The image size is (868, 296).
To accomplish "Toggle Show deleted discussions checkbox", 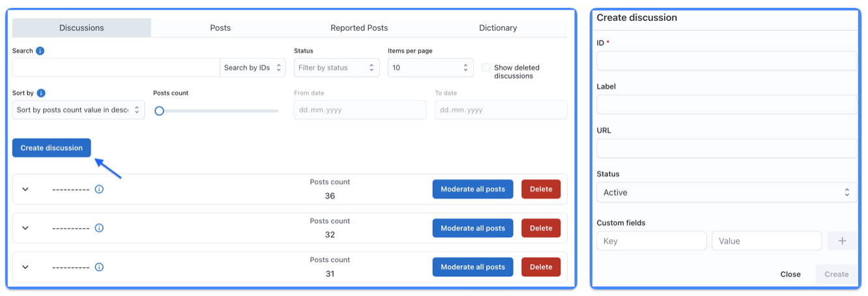I will pos(486,67).
